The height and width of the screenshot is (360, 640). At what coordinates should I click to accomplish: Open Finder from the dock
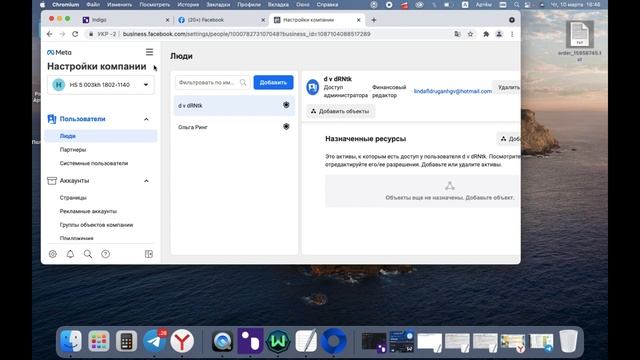click(71, 341)
